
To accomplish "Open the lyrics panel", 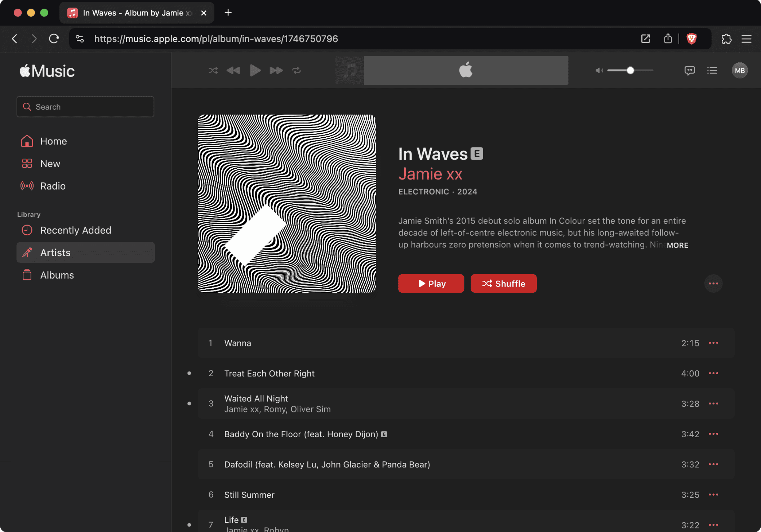I will tap(690, 70).
